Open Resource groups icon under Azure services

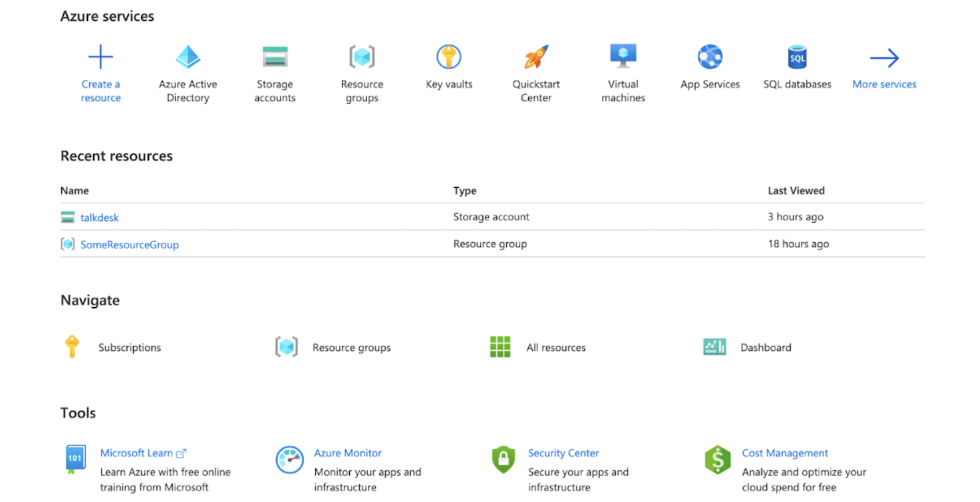362,57
